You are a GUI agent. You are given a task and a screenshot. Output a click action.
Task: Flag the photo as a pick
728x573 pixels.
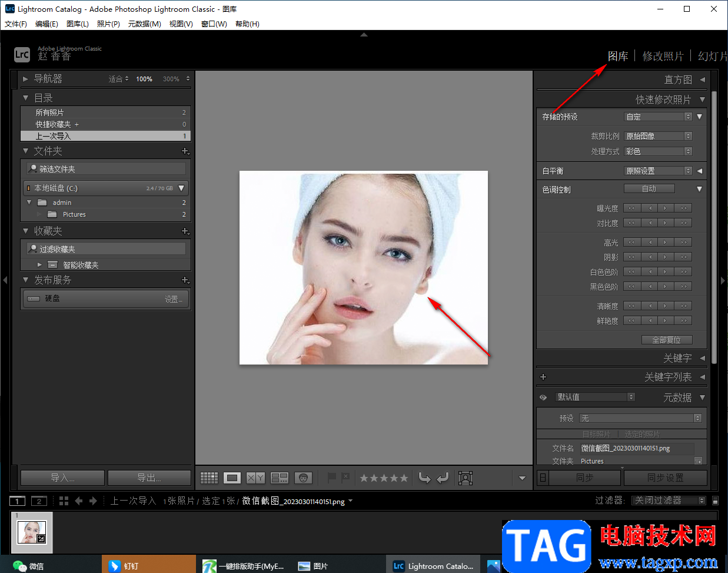(x=332, y=478)
